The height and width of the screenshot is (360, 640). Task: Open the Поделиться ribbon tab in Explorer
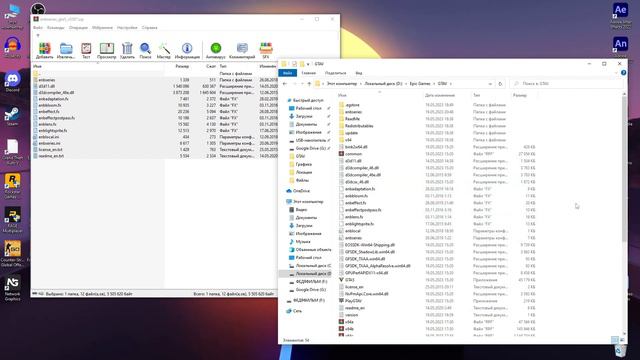coord(336,73)
